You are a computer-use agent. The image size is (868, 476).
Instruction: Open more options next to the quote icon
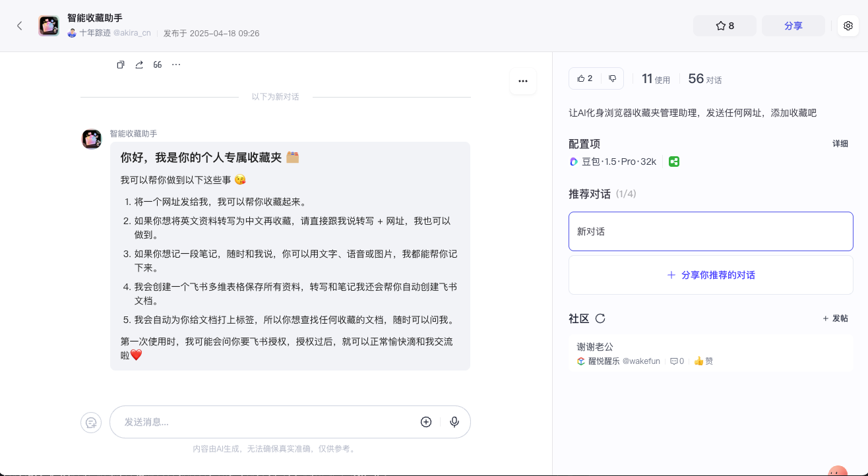coord(176,65)
